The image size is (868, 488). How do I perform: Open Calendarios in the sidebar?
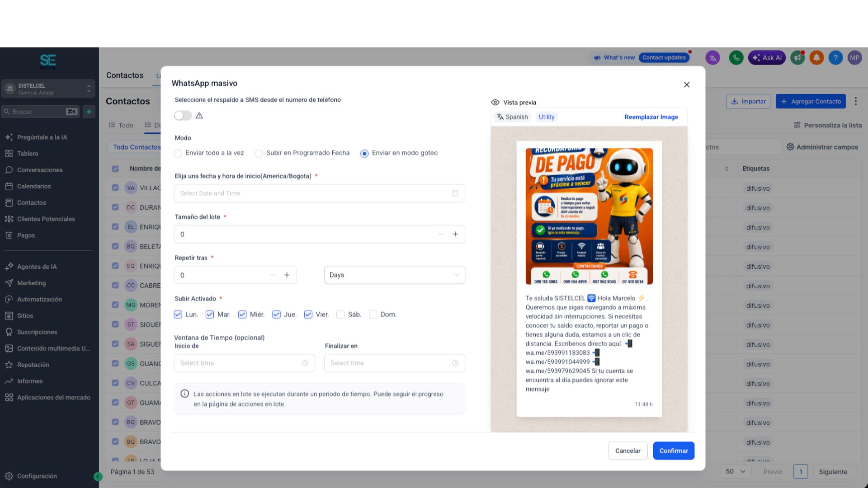coord(34,186)
